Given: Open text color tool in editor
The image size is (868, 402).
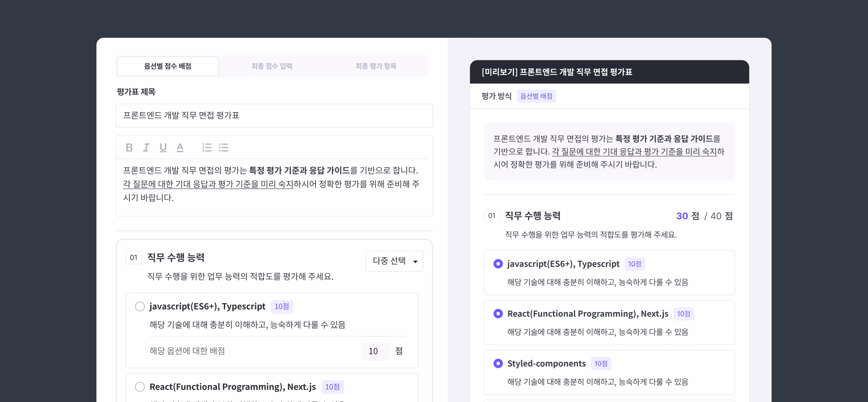Looking at the screenshot, I should (x=180, y=148).
